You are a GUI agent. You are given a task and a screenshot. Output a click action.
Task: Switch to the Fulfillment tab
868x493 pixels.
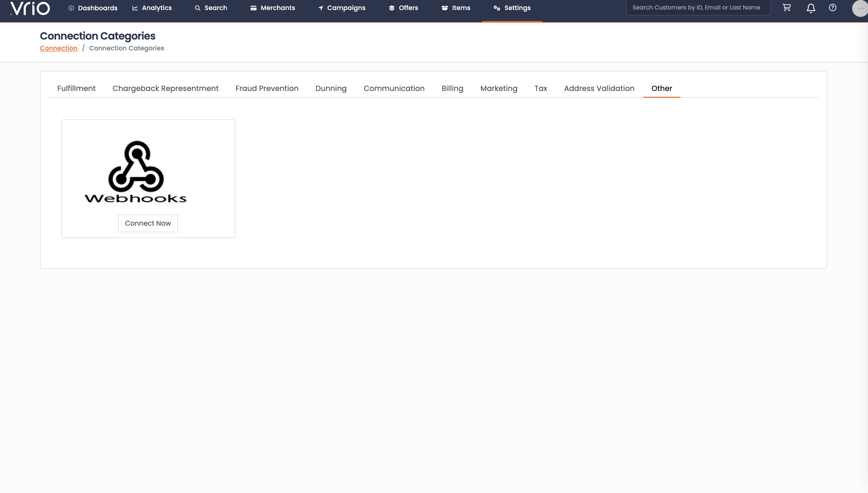[76, 88]
